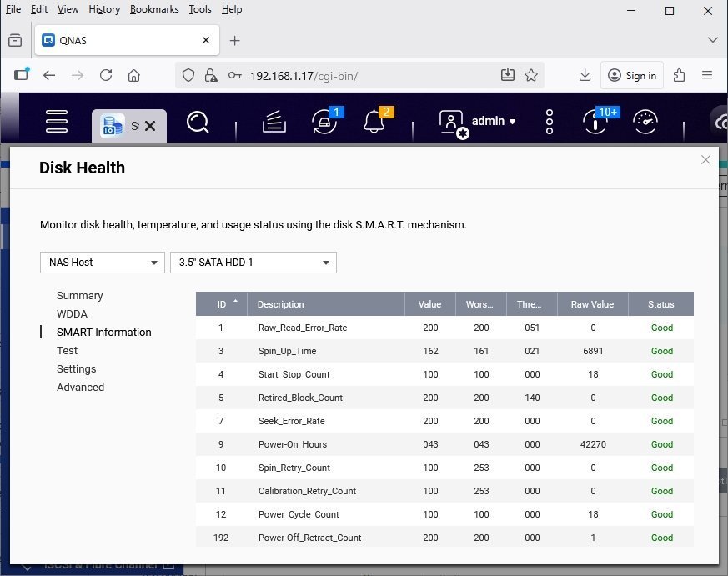Switch to the Summary section
The image size is (728, 576).
(80, 296)
